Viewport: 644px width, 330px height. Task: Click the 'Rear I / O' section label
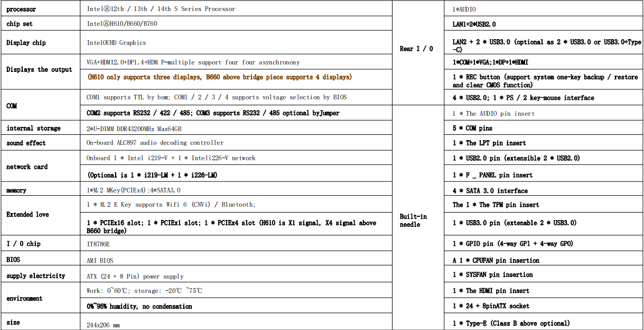tap(416, 49)
